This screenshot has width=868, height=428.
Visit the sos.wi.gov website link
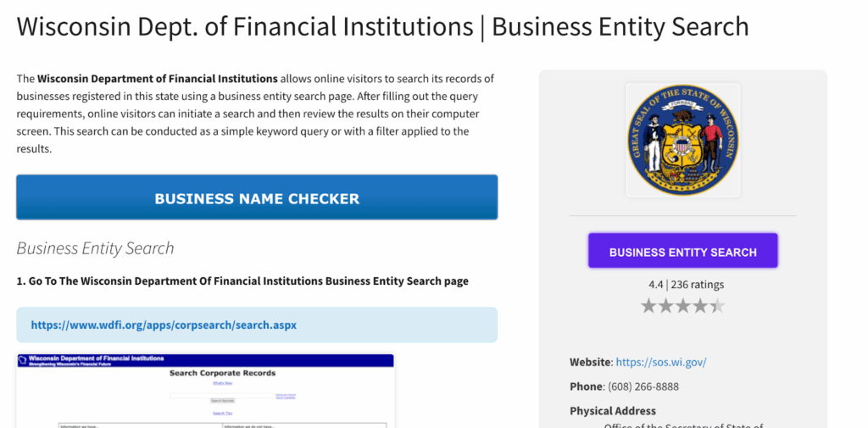661,362
